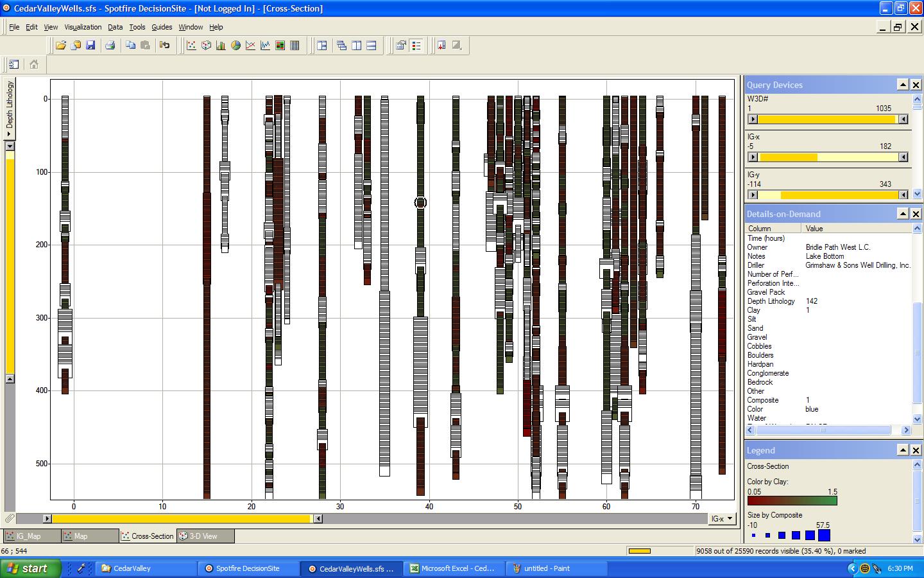Image resolution: width=924 pixels, height=578 pixels.
Task: Insert a bar chart visualization
Action: (221, 46)
